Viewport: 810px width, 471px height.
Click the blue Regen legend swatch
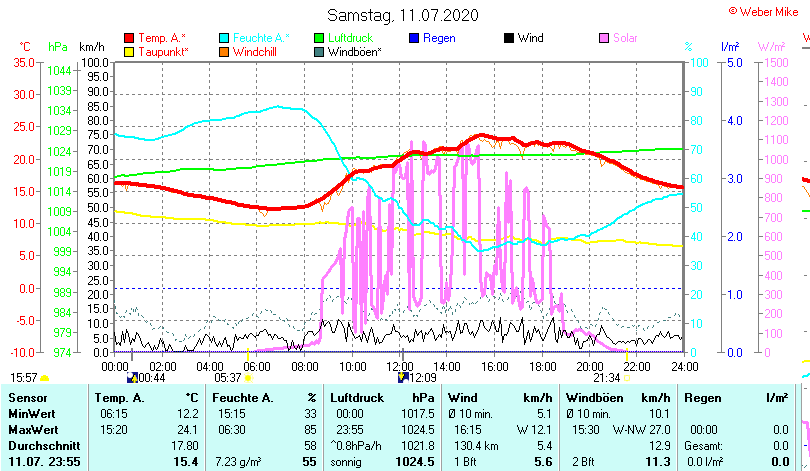coord(414,38)
